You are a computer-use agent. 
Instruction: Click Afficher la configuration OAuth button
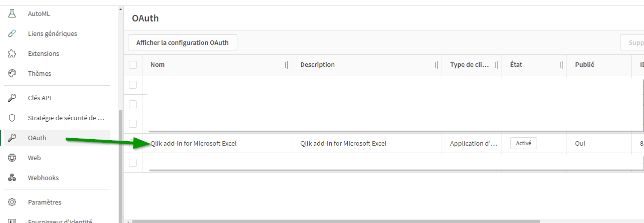point(182,43)
